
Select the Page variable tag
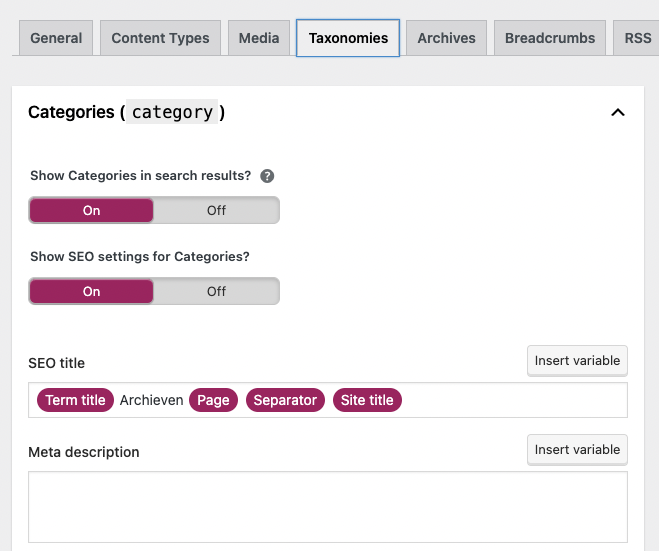click(x=213, y=400)
